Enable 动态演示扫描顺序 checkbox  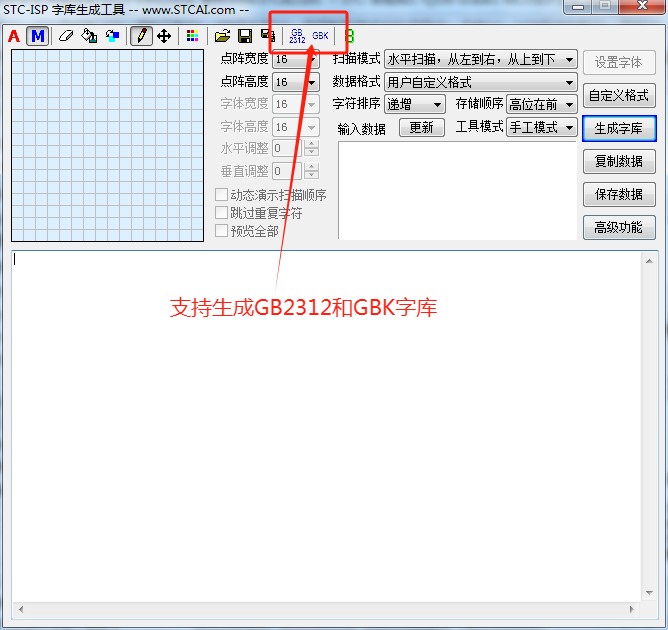[x=222, y=195]
